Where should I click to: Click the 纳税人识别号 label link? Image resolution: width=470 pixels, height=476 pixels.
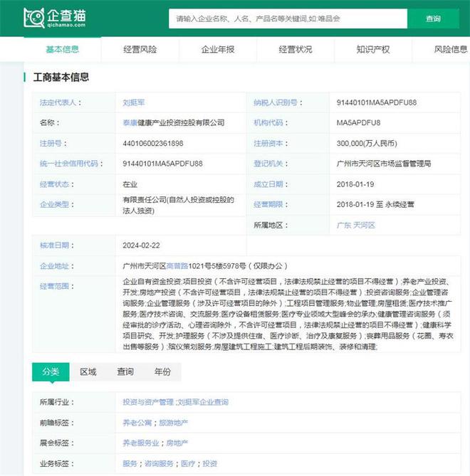pyautogui.click(x=276, y=102)
